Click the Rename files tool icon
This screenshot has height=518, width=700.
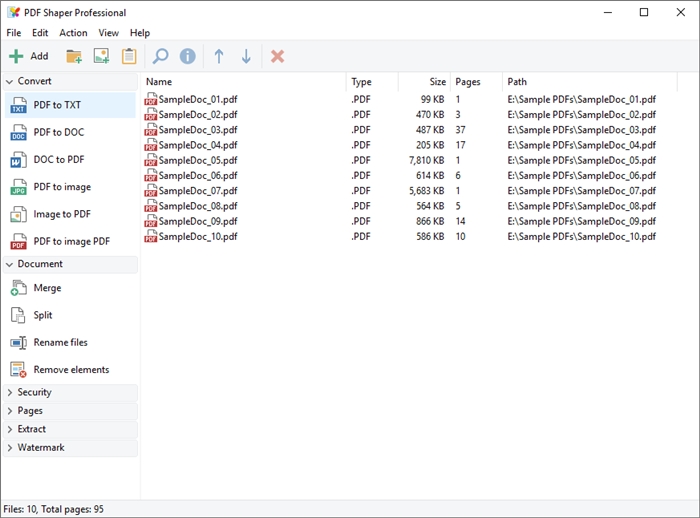point(18,343)
